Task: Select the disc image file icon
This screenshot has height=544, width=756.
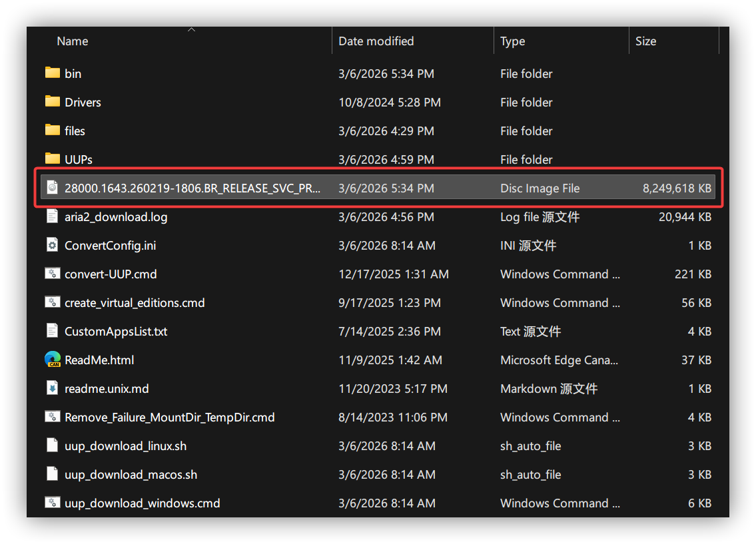Action: [x=53, y=188]
